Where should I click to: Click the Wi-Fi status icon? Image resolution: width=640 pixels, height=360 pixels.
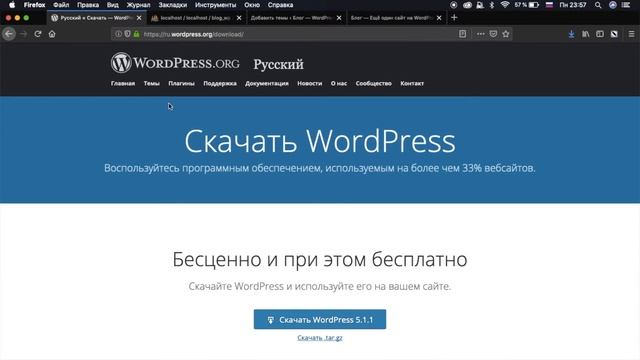(505, 5)
